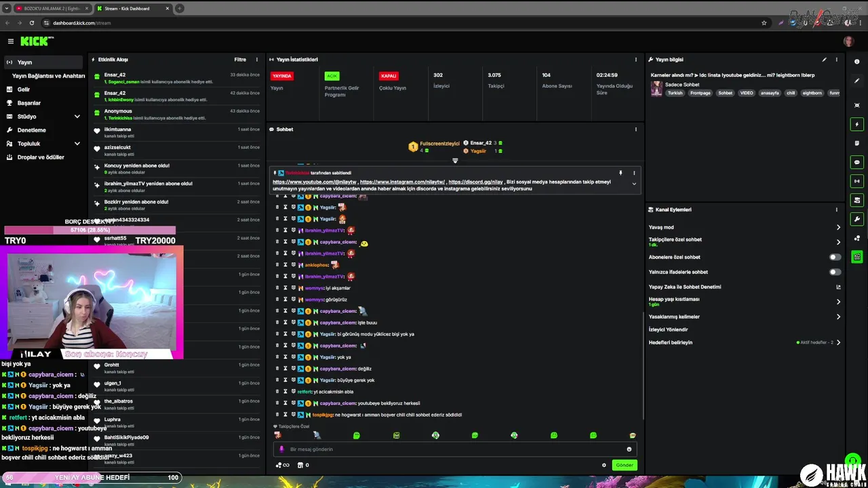The image size is (868, 488).
Task: Switch to the BOZOK'U ANLAMAK browser tab
Action: [x=52, y=9]
